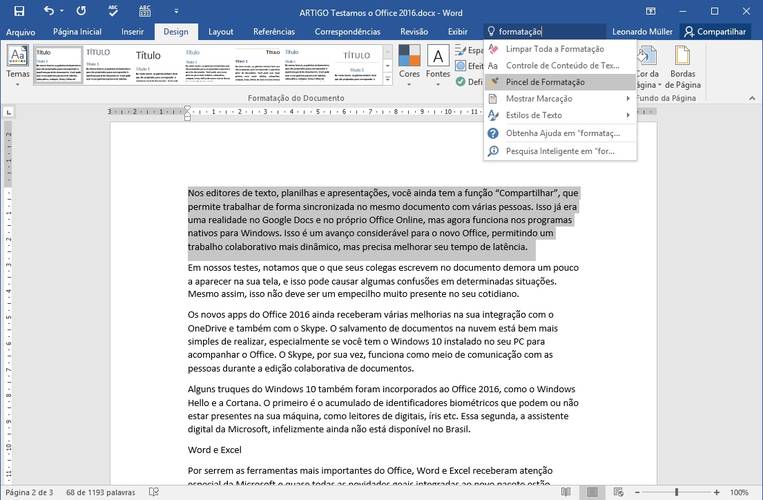Switch to the Revisão tab
Image resolution: width=763 pixels, height=500 pixels.
414,32
